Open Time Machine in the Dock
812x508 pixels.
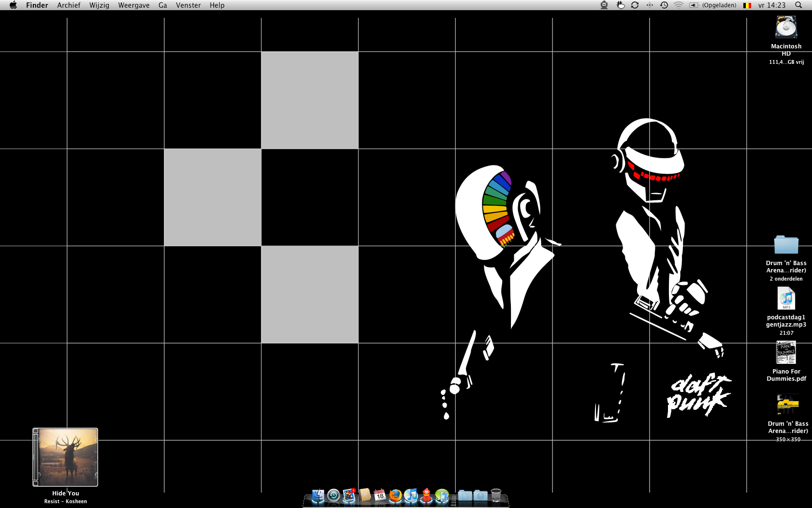pos(333,495)
